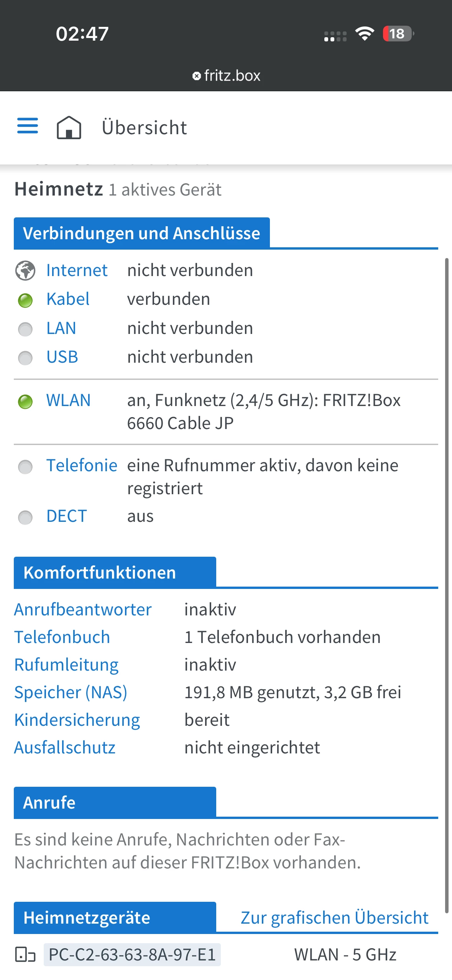Open the hamburger navigation menu

tap(28, 126)
